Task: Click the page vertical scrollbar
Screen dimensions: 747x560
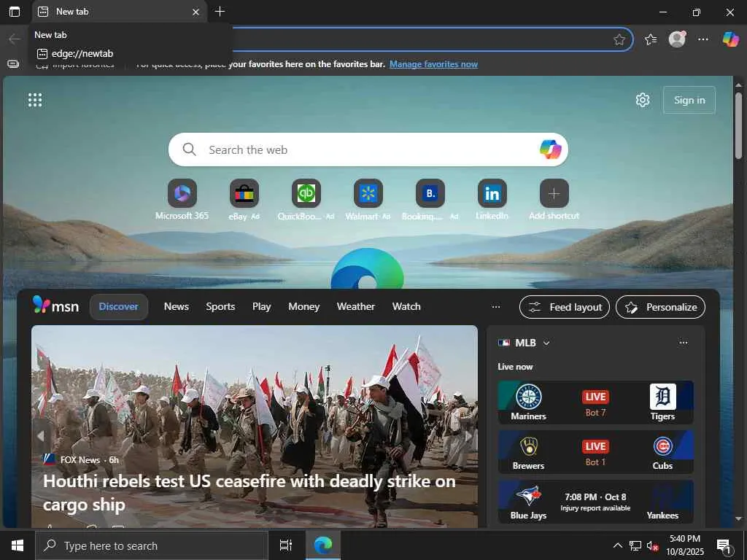Action: point(739,125)
